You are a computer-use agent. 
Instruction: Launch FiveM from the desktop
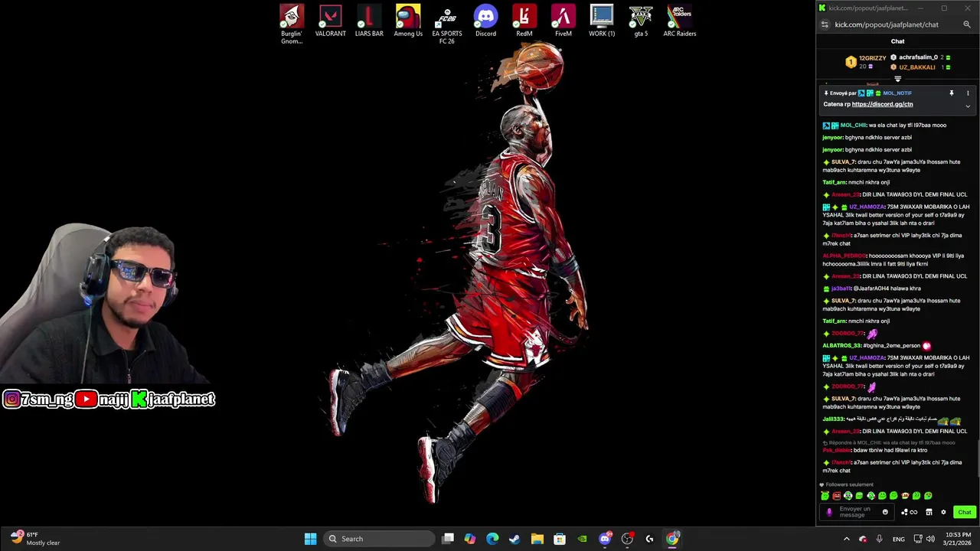(x=563, y=21)
